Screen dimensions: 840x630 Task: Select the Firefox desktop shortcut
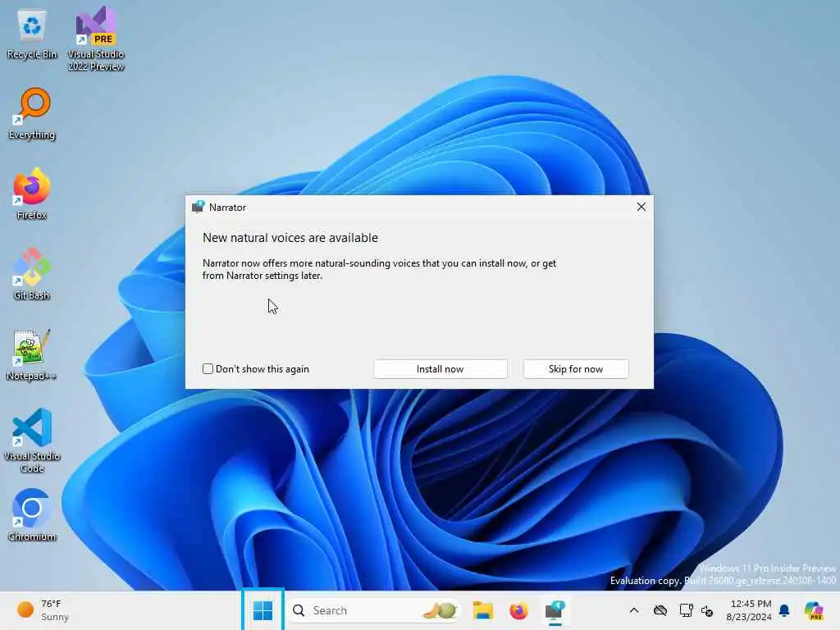point(32,194)
